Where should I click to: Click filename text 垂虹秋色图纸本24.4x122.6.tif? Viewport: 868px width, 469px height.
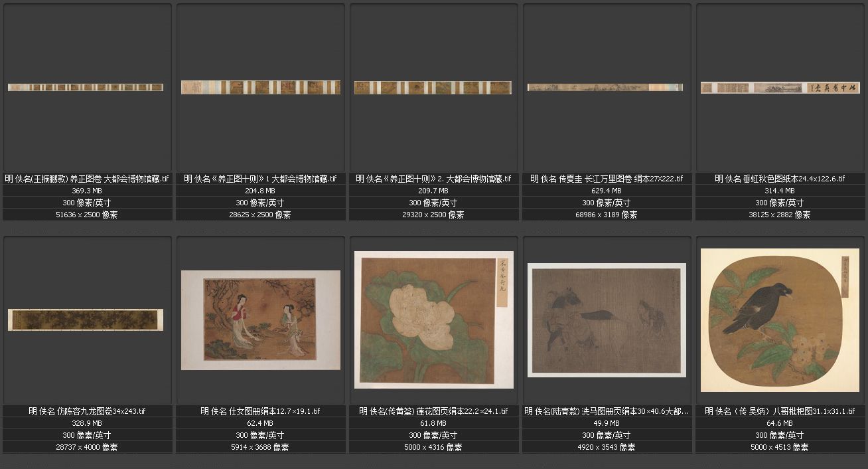780,179
